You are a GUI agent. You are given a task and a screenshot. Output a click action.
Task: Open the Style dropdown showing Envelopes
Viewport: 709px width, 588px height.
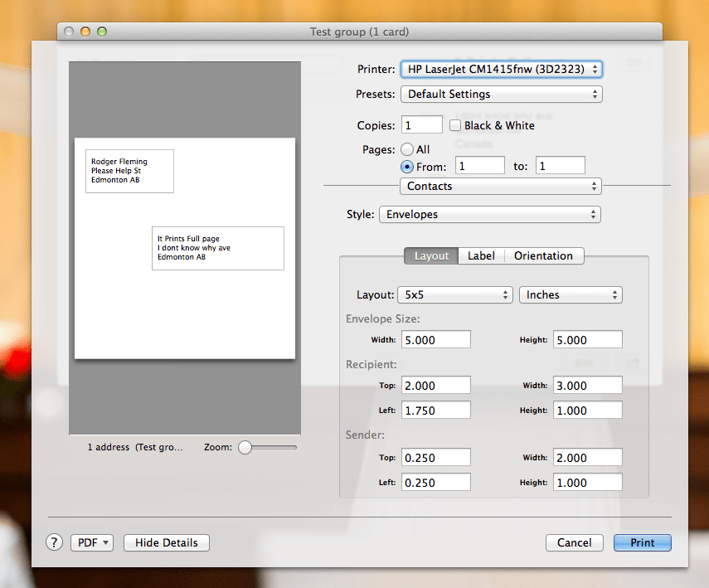(489, 214)
